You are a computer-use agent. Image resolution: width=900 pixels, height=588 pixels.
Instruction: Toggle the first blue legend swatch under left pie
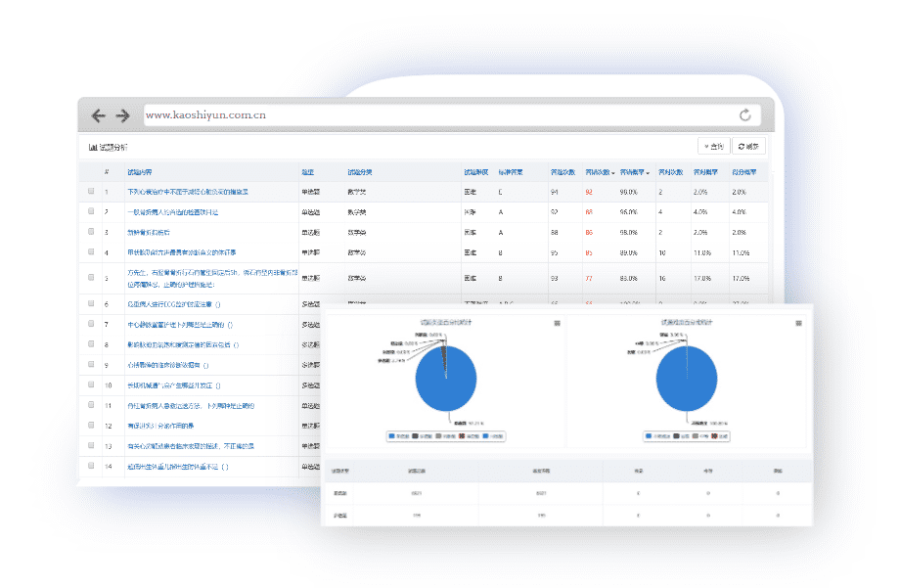392,436
